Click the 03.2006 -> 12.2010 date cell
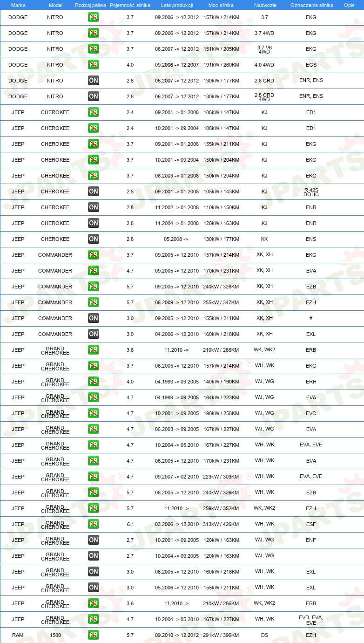The width and height of the screenshot is (364, 643). [177, 524]
